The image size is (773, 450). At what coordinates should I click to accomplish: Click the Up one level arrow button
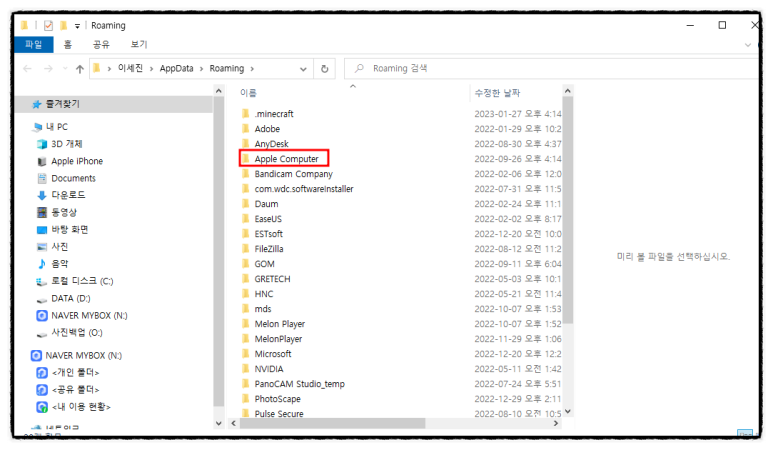tap(79, 69)
